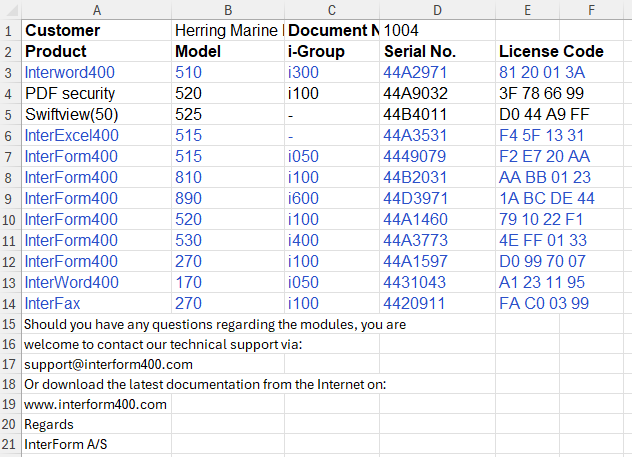Click serial number 44A2971
Screen dimensions: 632x457
point(437,72)
